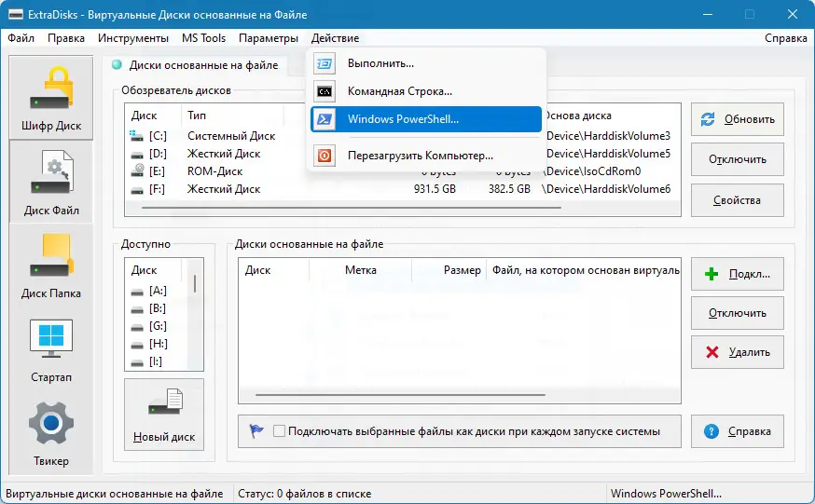Open the Твикер gear section
The height and width of the screenshot is (504, 815).
tap(51, 433)
